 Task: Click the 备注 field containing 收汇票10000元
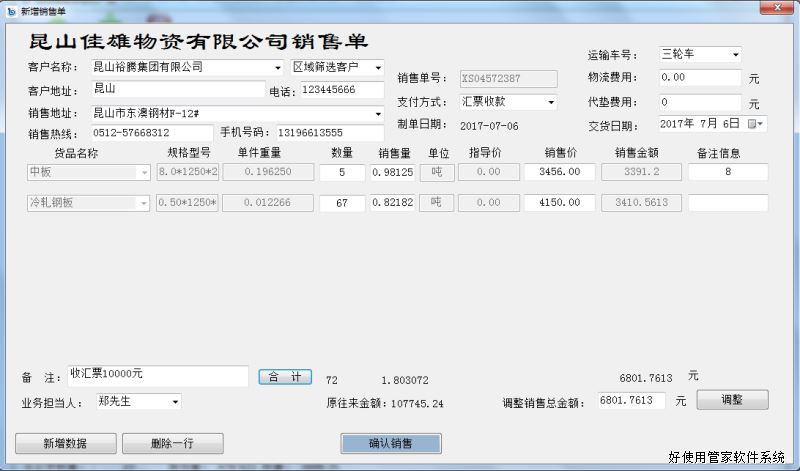(x=158, y=375)
